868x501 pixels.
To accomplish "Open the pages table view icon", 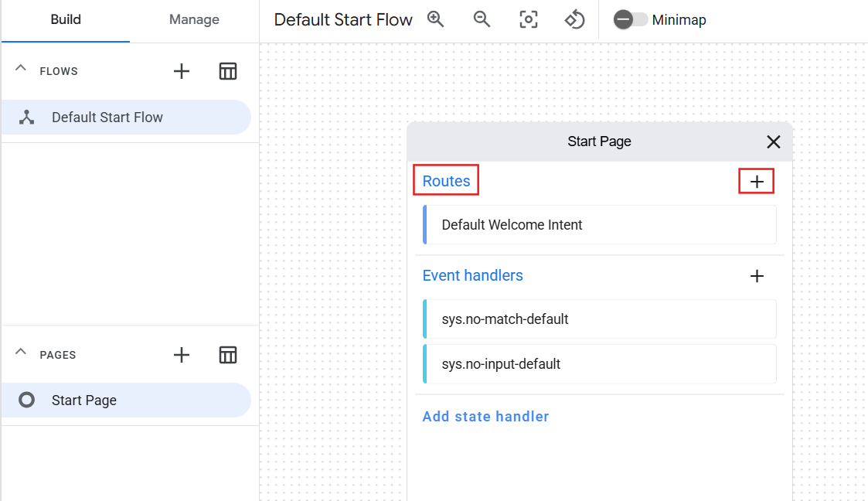I will (227, 355).
